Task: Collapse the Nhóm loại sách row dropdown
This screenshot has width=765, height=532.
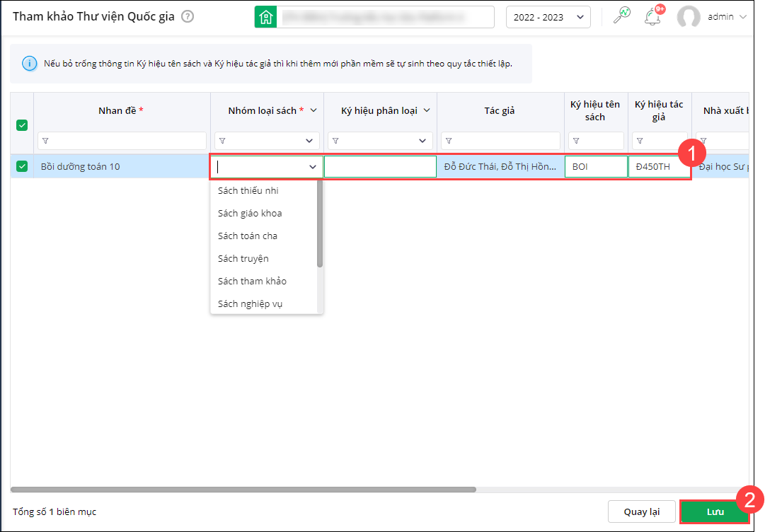Action: coord(312,167)
